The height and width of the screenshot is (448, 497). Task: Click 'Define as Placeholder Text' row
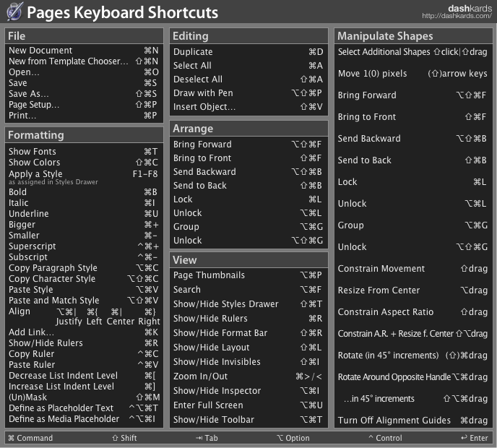pyautogui.click(x=84, y=408)
